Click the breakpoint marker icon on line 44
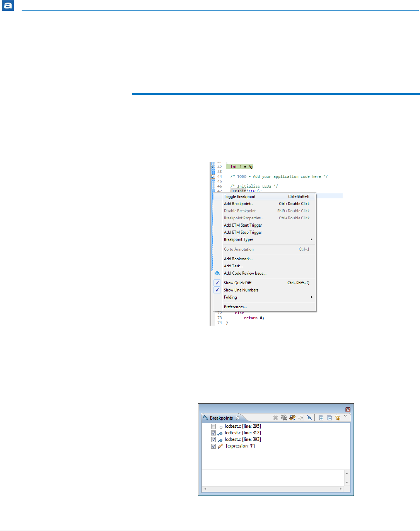Image resolution: width=420 pixels, height=531 pixels. point(213,176)
